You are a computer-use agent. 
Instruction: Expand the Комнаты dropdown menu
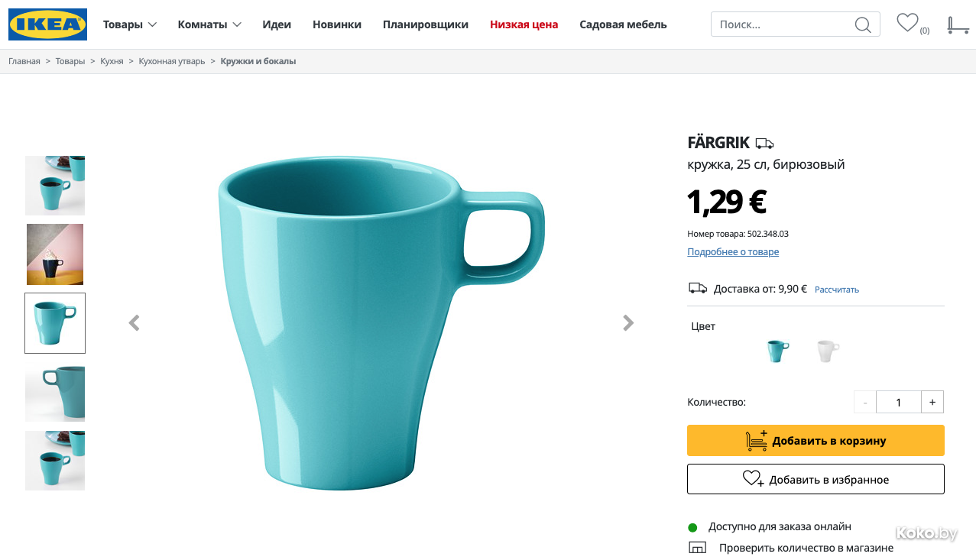click(209, 24)
